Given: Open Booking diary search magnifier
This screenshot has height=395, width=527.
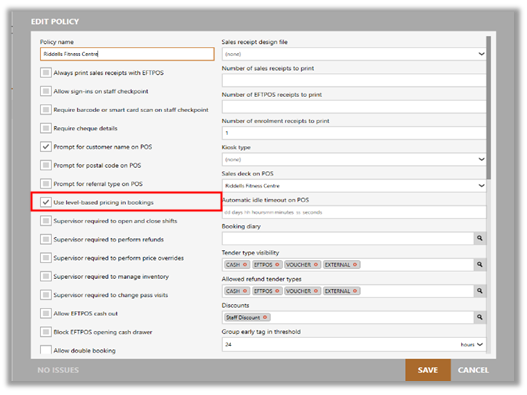Looking at the screenshot, I should click(x=480, y=238).
